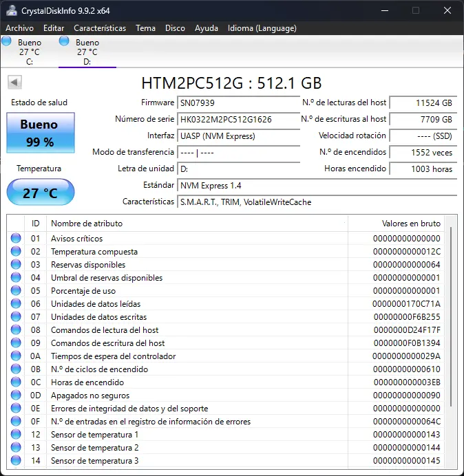Click status icon for Sensor de temperatura 1
Viewport: 464px width, 476px height.
click(x=16, y=434)
